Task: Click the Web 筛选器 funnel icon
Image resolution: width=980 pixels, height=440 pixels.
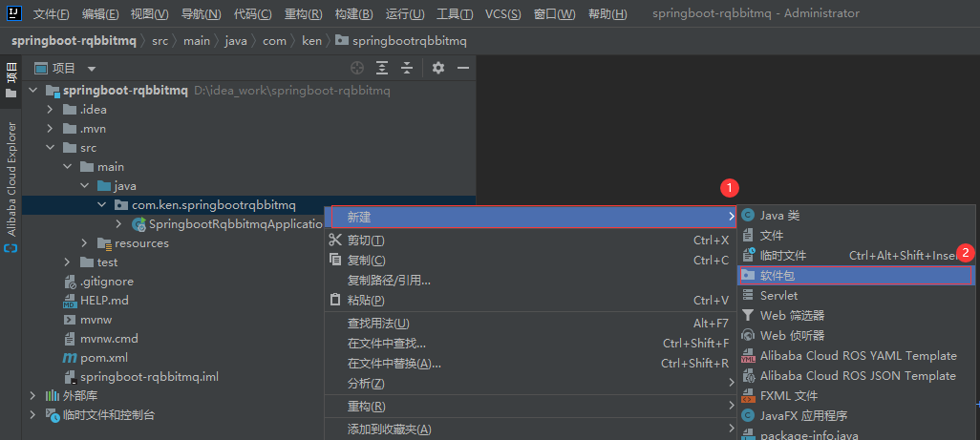Action: pyautogui.click(x=748, y=315)
